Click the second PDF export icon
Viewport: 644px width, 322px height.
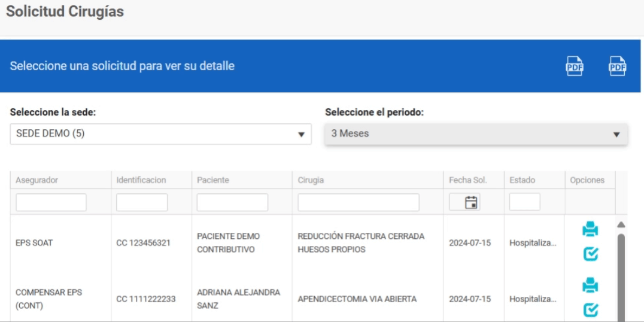(616, 66)
